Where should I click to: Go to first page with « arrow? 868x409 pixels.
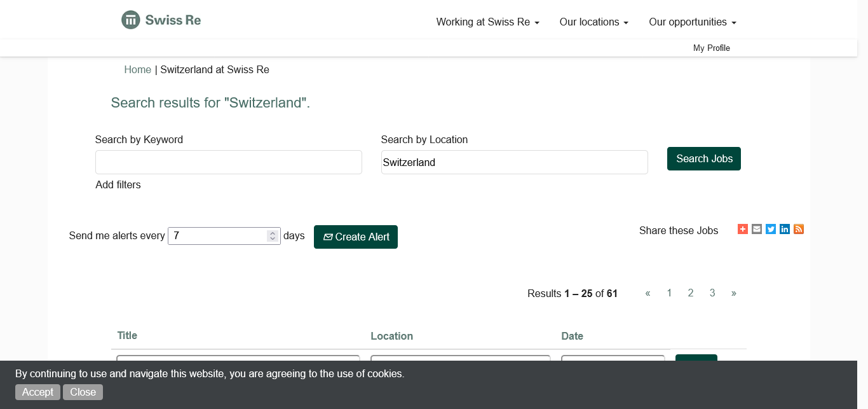pos(648,293)
